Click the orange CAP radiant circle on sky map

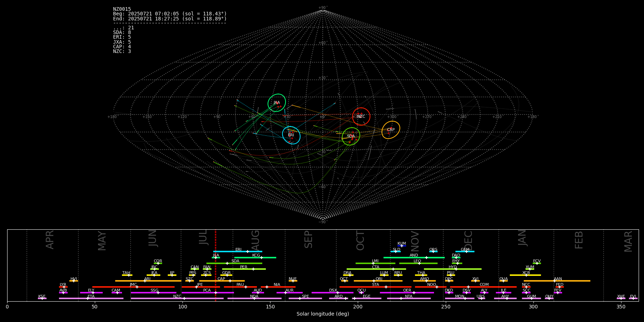point(391,130)
